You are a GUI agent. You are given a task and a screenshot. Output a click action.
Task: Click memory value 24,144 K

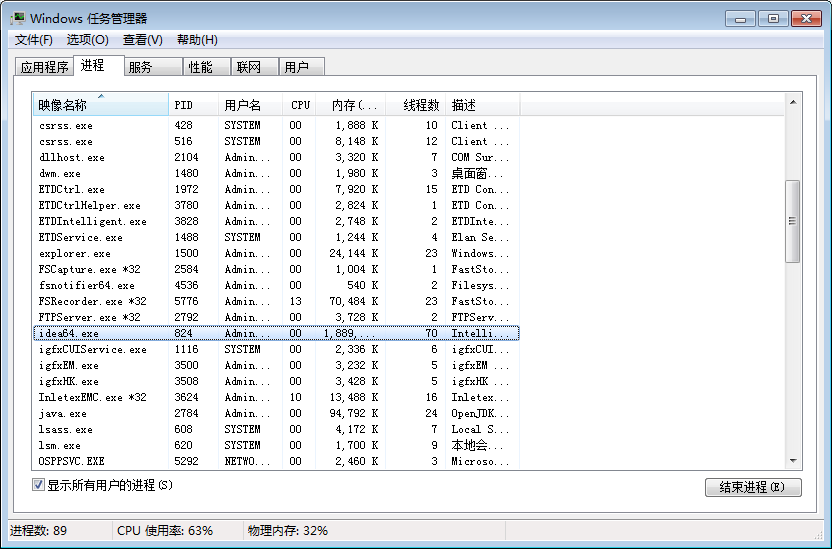coord(353,254)
